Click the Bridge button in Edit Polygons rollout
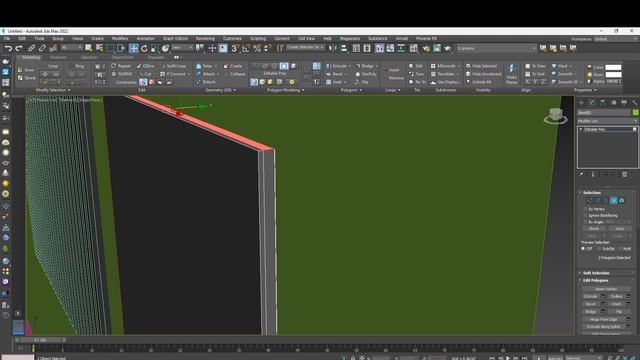The height and width of the screenshot is (360, 640). pyautogui.click(x=591, y=311)
